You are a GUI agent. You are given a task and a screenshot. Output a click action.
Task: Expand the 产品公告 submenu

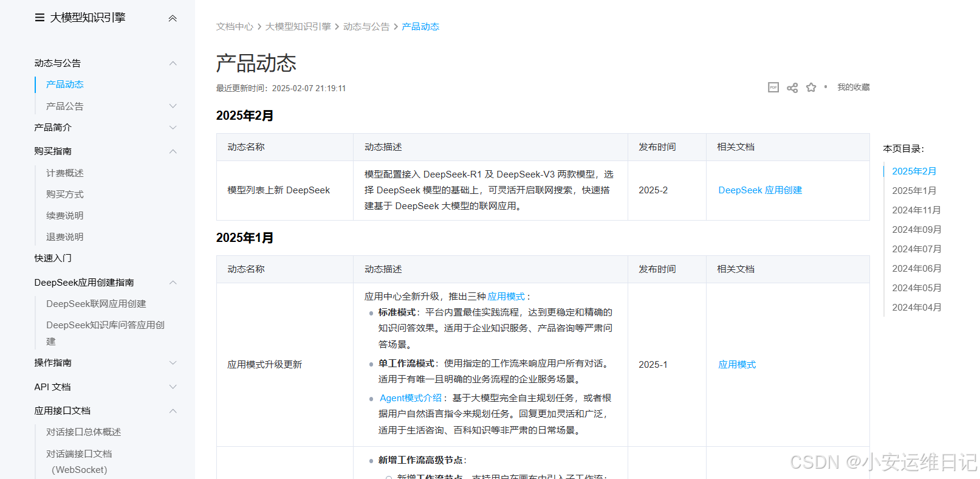pos(173,106)
